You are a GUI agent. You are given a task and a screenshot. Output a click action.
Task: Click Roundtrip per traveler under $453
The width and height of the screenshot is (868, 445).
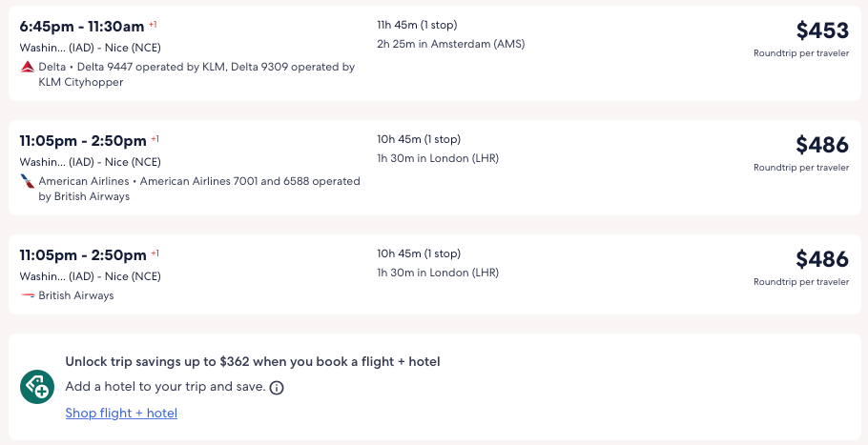(x=800, y=53)
